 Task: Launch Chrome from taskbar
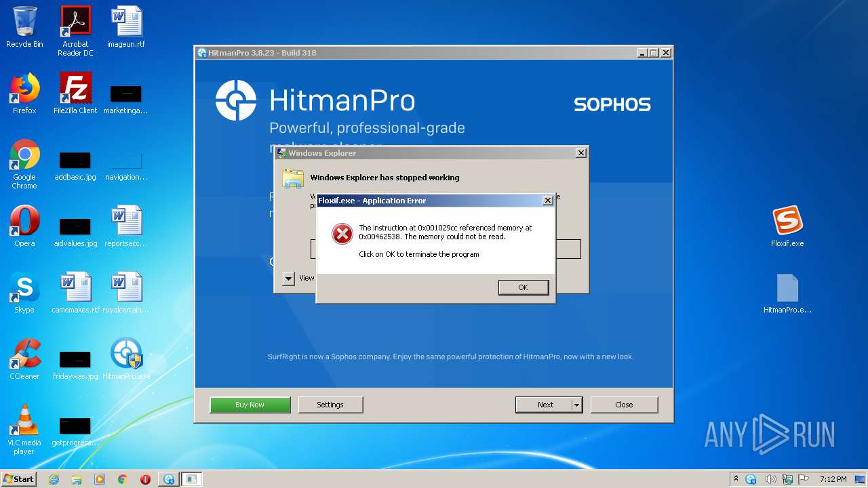pyautogui.click(x=123, y=479)
